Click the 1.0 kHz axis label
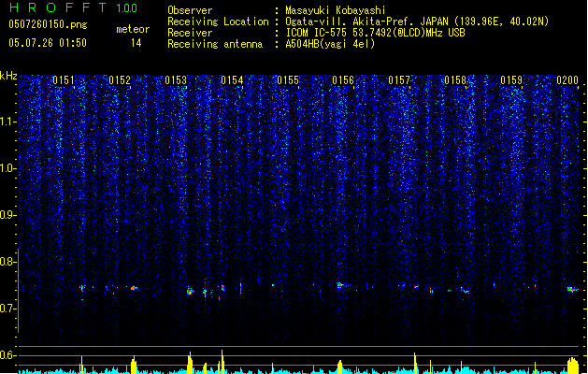This screenshot has height=374, width=588. 7,168
